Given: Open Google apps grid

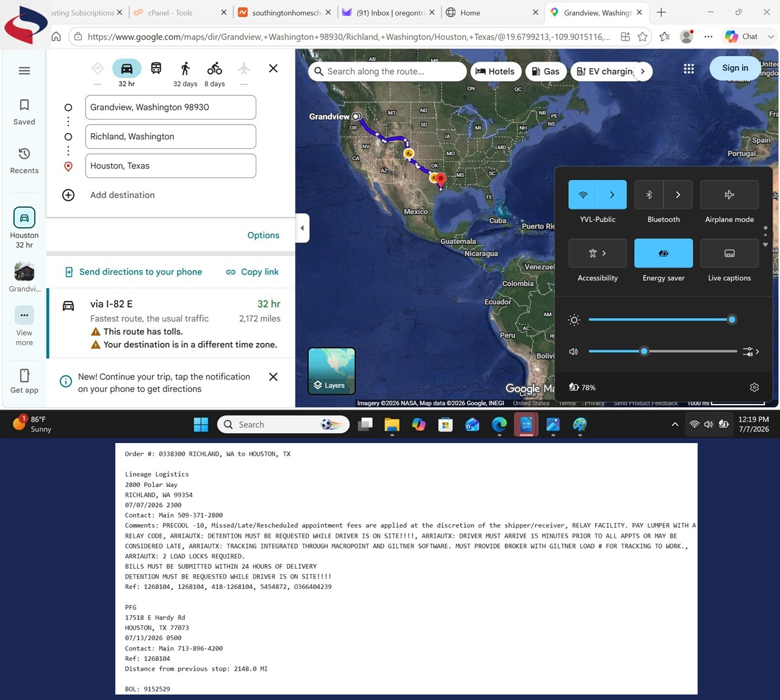Looking at the screenshot, I should tap(689, 69).
